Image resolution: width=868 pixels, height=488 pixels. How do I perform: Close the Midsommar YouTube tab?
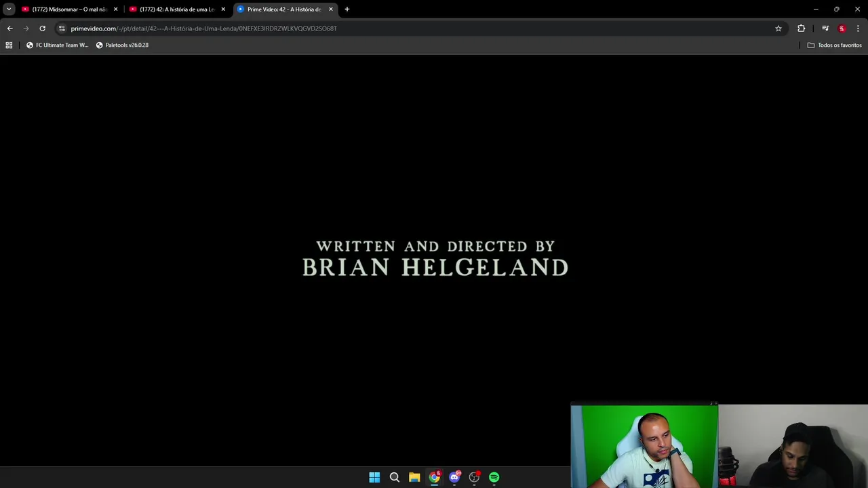(x=115, y=9)
